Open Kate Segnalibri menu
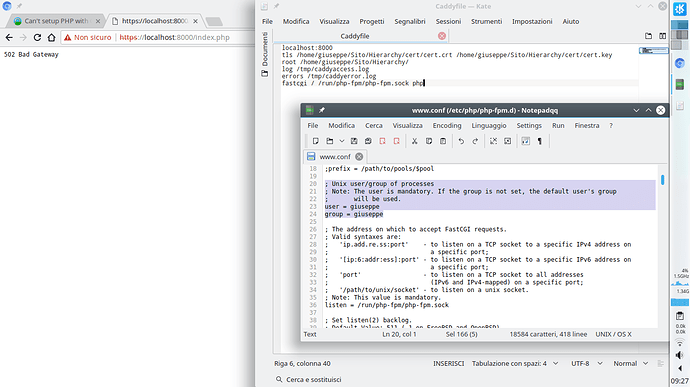690x387 pixels. (x=410, y=21)
